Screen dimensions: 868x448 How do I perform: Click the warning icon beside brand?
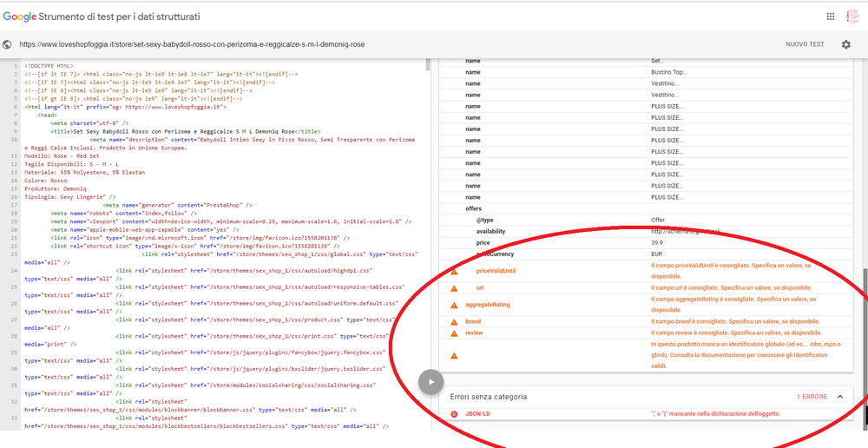454,322
